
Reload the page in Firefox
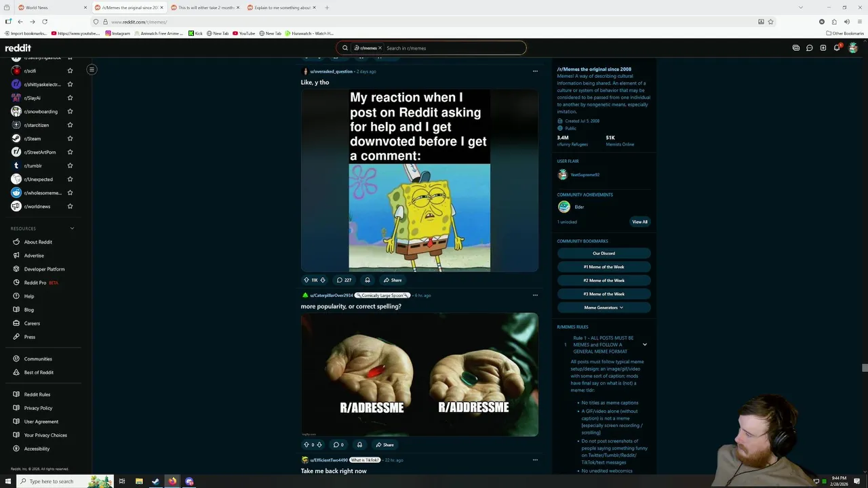coord(45,22)
